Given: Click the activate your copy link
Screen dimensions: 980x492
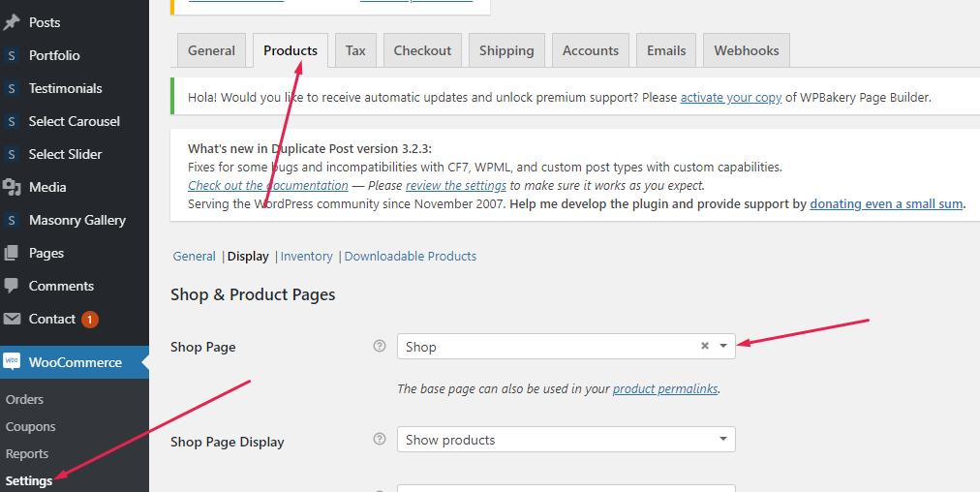Looking at the screenshot, I should 730,98.
